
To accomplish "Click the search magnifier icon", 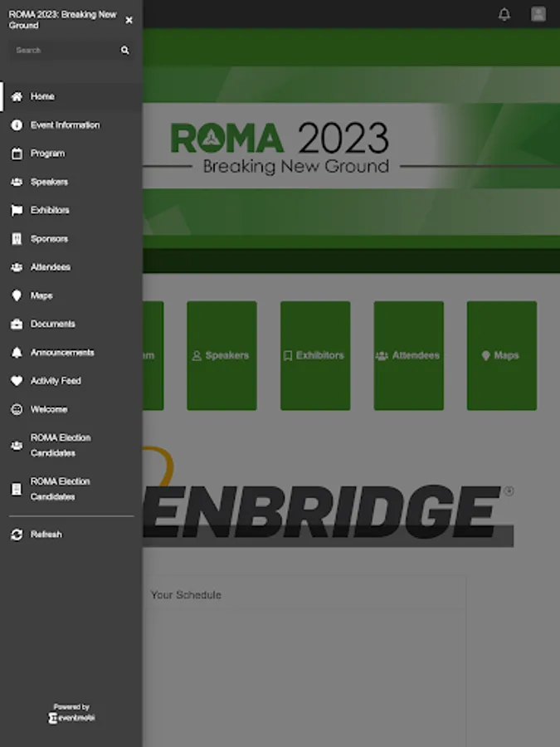I will (124, 51).
